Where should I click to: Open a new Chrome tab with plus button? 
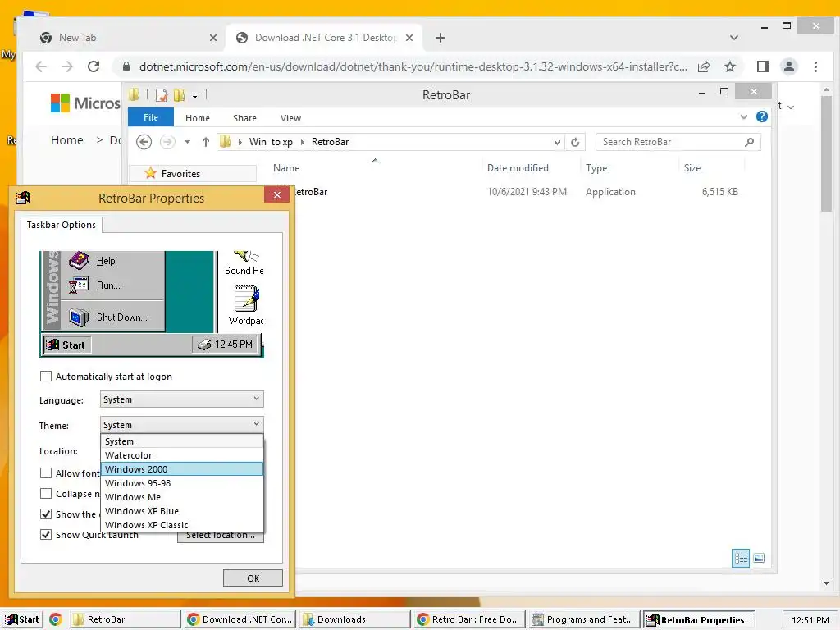441,38
